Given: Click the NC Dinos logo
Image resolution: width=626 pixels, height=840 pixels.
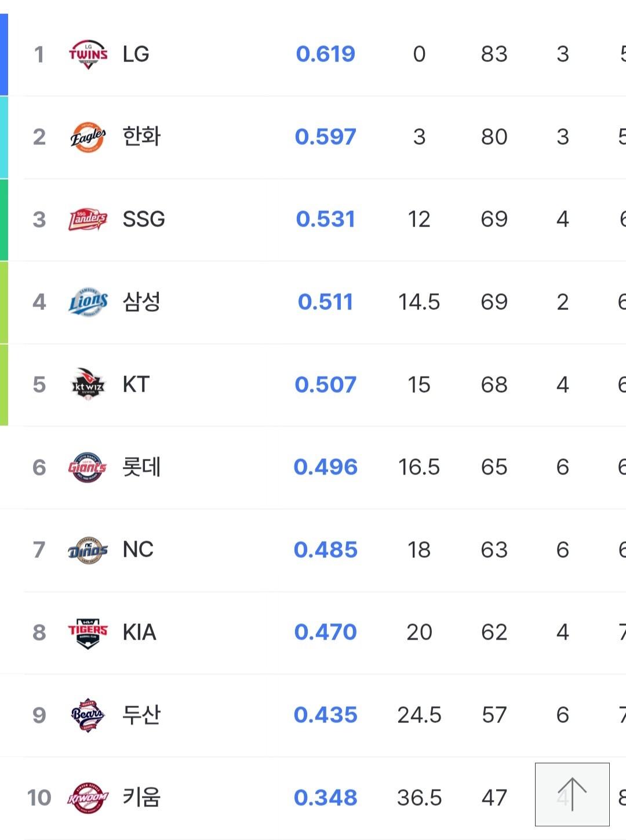Looking at the screenshot, I should 88,550.
